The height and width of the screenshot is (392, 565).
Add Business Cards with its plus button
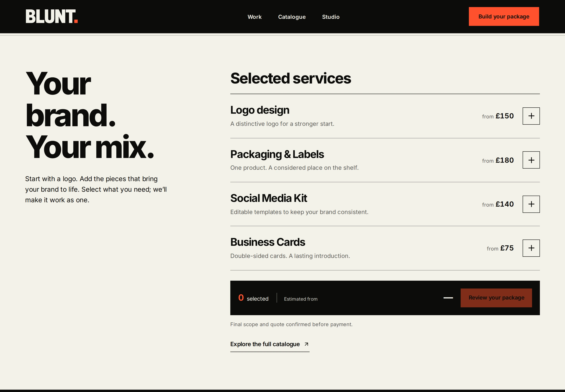531,248
